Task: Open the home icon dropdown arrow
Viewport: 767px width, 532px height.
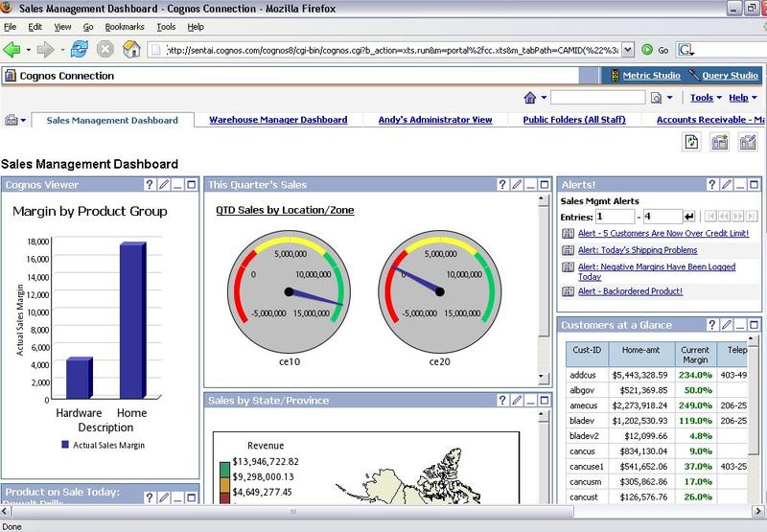Action: 544,98
